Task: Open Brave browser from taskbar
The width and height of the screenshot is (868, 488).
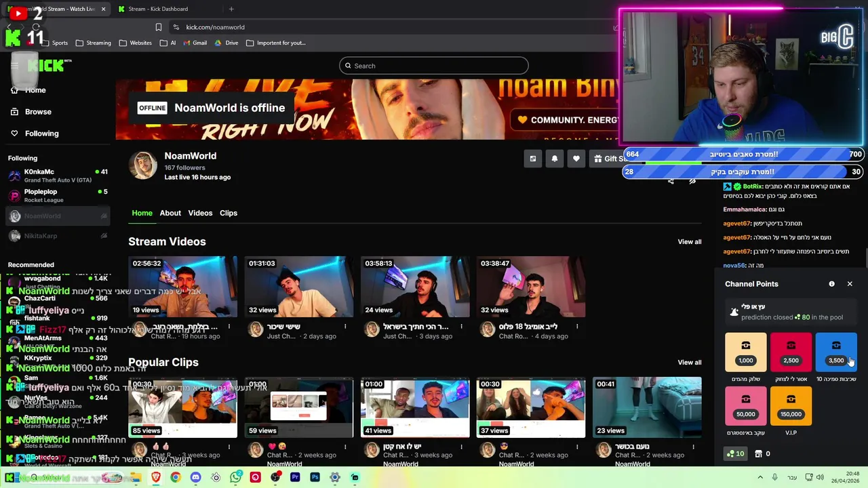Action: click(x=156, y=477)
